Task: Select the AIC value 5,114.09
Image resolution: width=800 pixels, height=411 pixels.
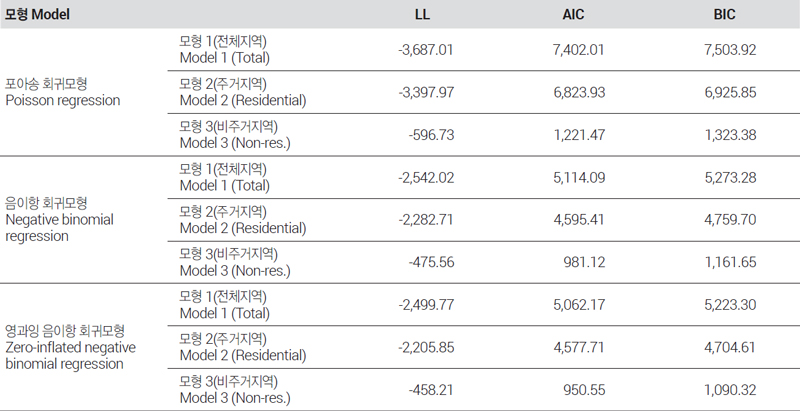Action: [x=575, y=177]
